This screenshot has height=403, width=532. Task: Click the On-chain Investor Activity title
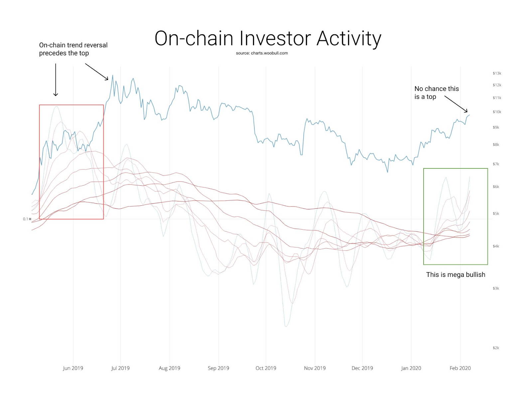click(268, 38)
